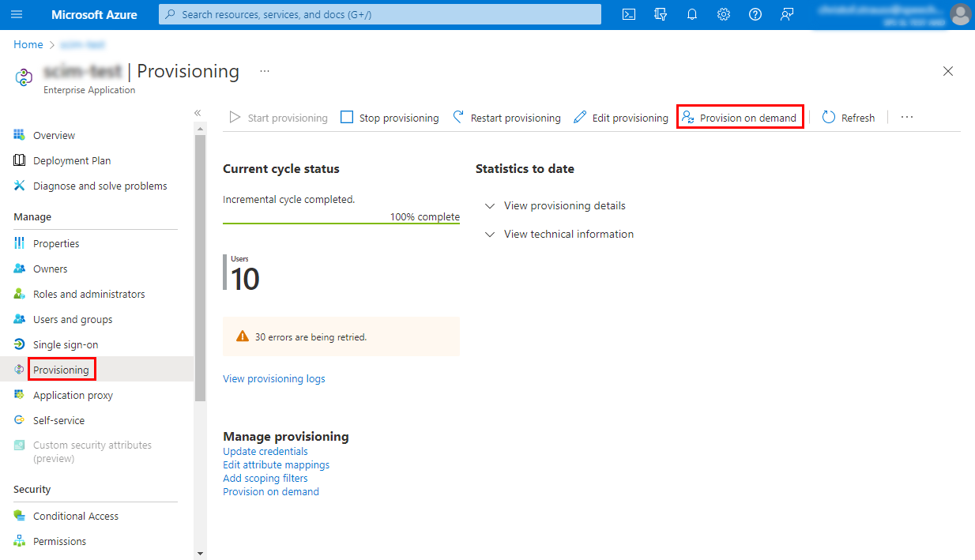Click the Users count 10
This screenshot has width=975, height=560.
[x=245, y=279]
